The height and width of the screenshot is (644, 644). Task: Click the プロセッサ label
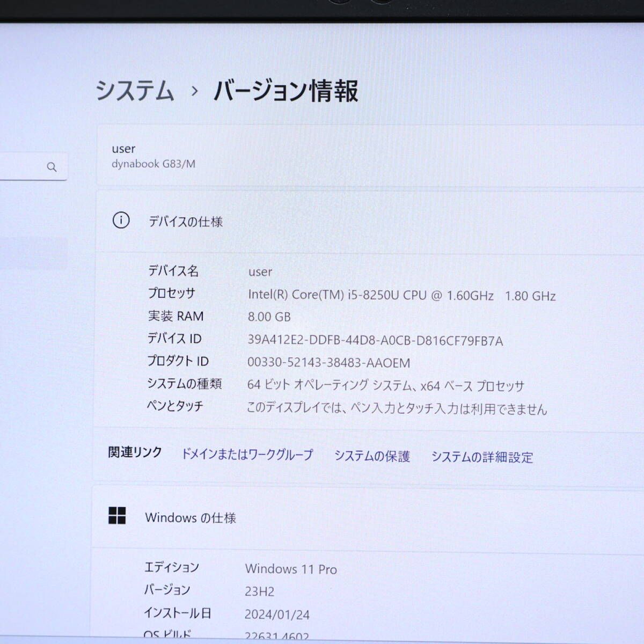[x=172, y=293]
